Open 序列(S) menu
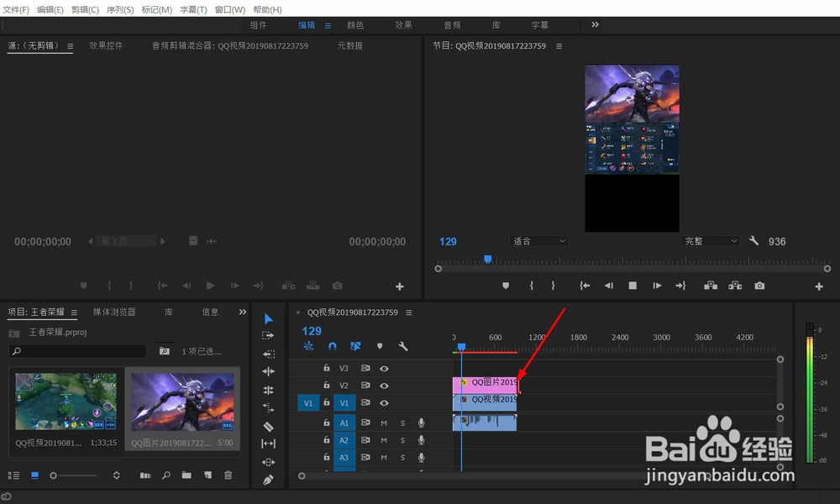Image resolution: width=840 pixels, height=504 pixels. tap(120, 9)
